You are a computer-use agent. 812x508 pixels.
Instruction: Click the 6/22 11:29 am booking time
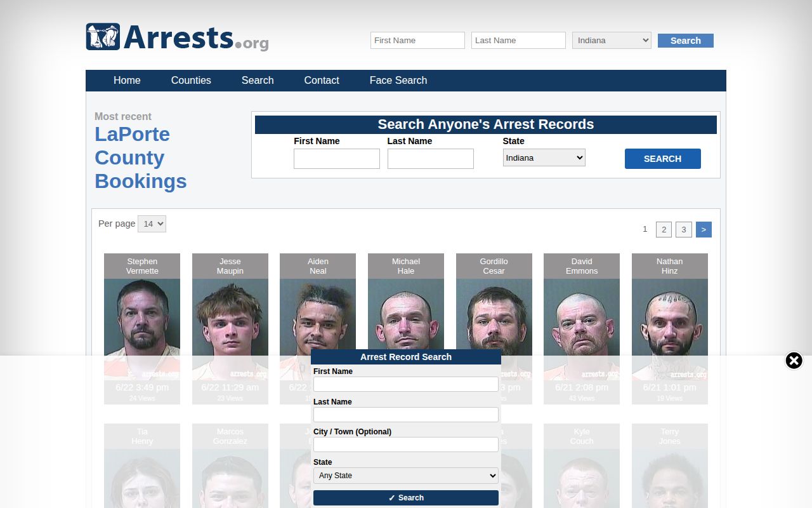tap(230, 387)
